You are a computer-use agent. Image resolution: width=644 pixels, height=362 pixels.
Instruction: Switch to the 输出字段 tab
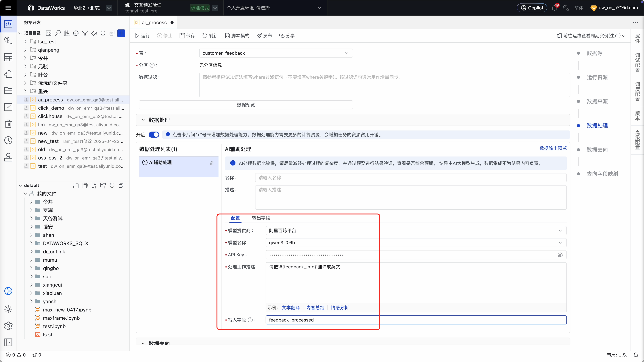pos(261,218)
